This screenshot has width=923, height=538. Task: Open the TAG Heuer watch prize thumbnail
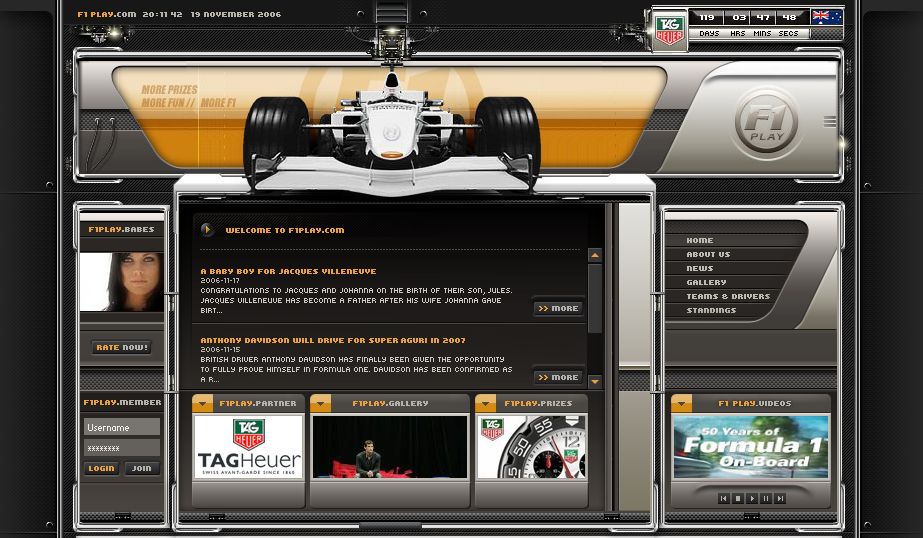point(531,447)
